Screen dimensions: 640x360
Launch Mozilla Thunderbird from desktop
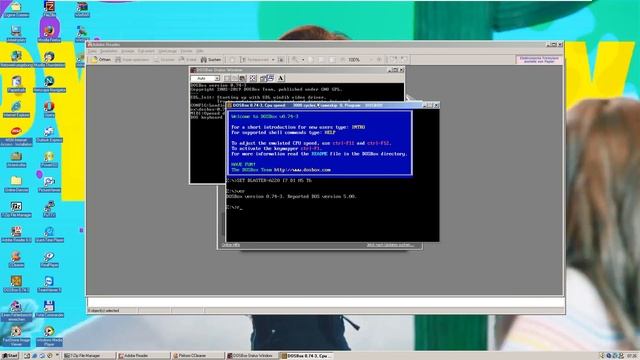(49, 59)
